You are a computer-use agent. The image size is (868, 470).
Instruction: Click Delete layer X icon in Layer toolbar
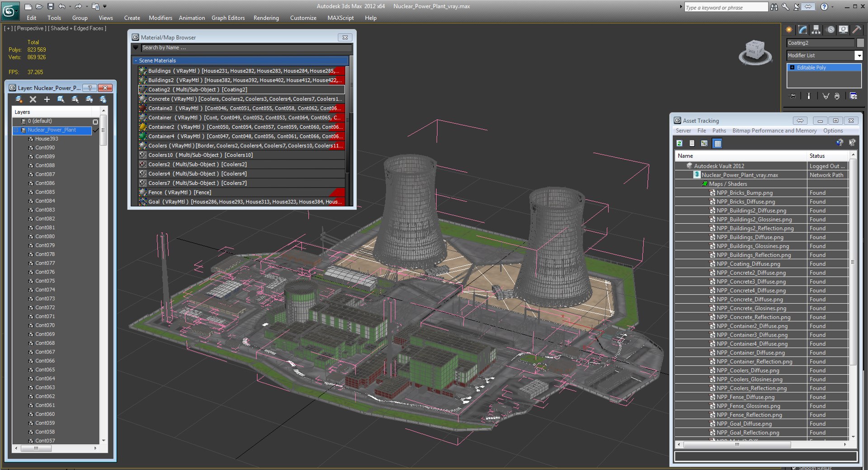(x=33, y=99)
